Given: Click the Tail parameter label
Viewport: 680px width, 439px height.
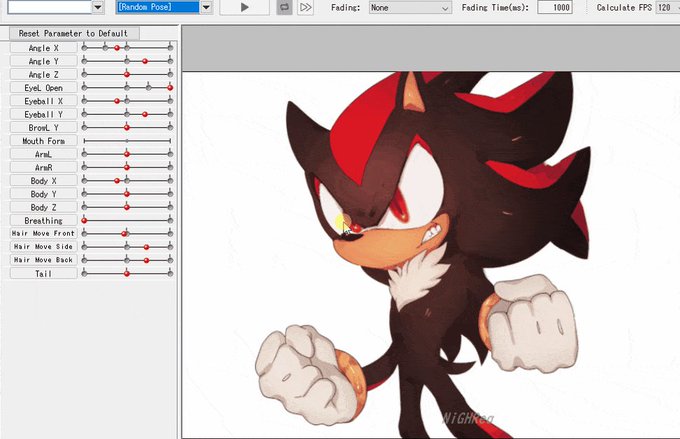Looking at the screenshot, I should [43, 273].
